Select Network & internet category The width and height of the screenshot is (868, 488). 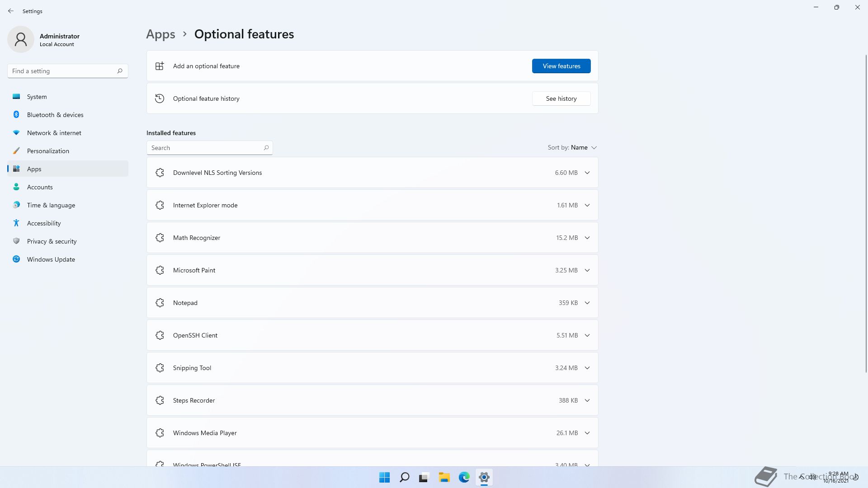(x=68, y=133)
